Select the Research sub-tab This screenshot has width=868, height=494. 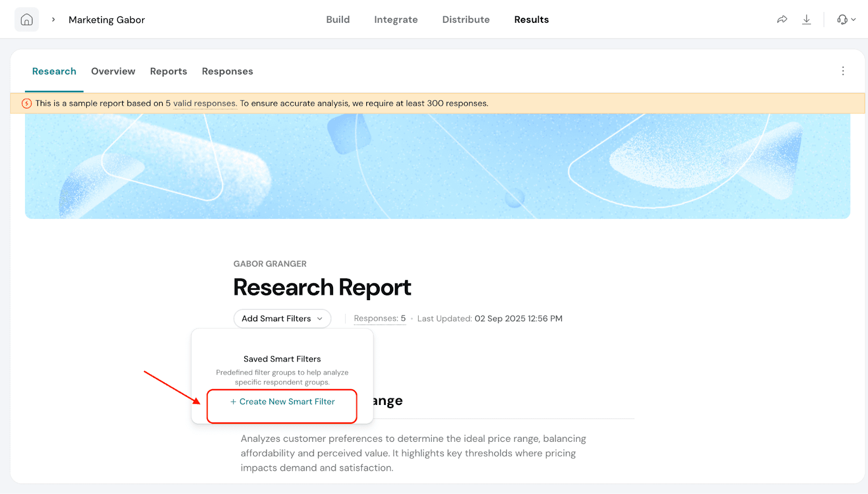click(54, 72)
